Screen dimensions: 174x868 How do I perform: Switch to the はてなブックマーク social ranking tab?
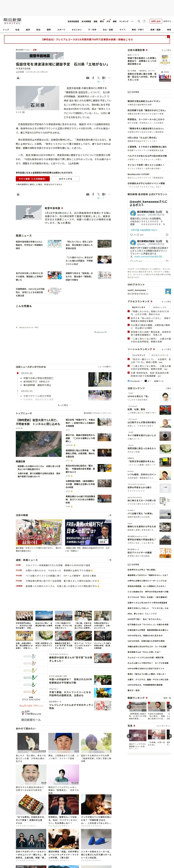pos(159,355)
